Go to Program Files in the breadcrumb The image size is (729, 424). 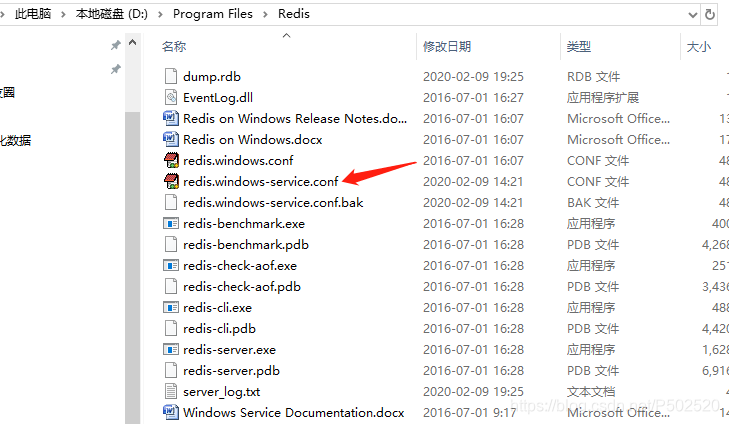click(x=213, y=14)
